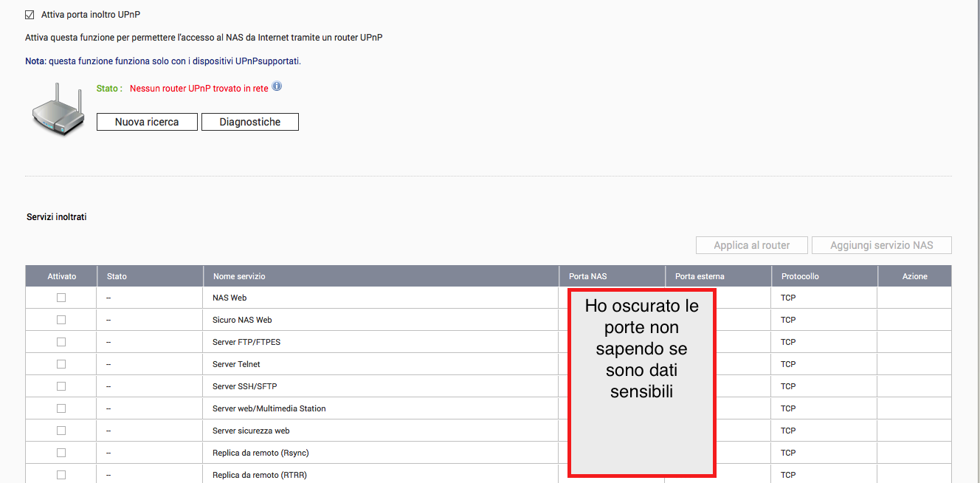Click the info icon next to UPnP status

click(277, 86)
